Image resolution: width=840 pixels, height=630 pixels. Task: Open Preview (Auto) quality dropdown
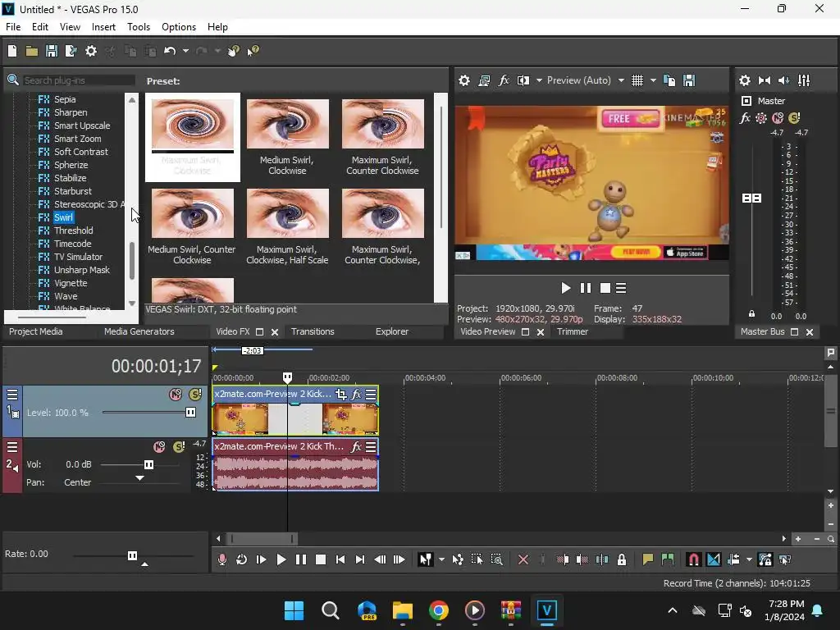click(x=586, y=80)
